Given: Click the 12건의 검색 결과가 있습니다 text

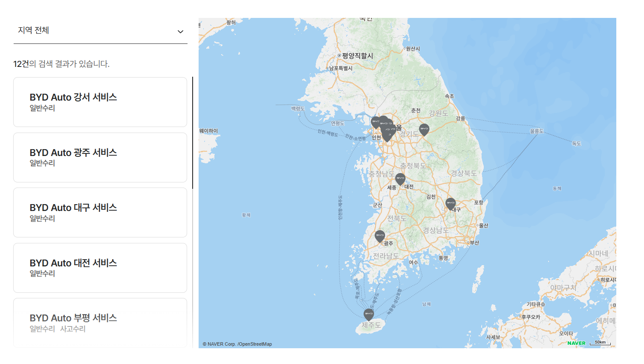Looking at the screenshot, I should click(x=61, y=64).
